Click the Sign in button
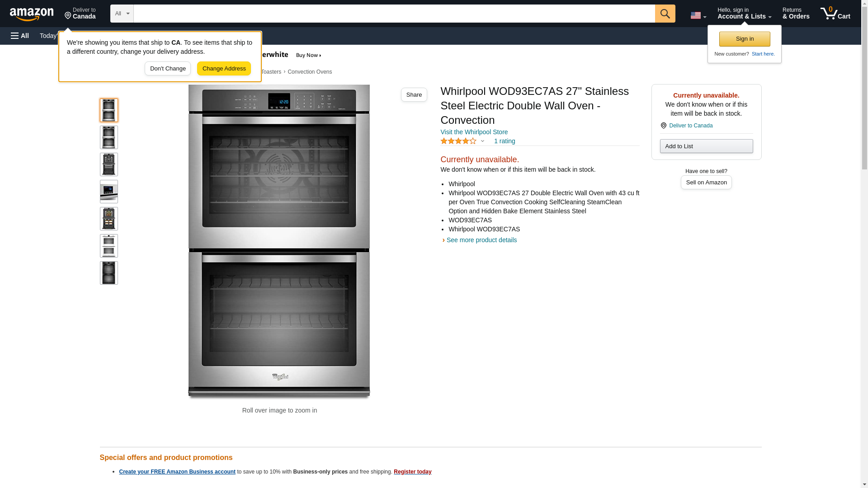Viewport: 868px width, 488px height. pos(745,39)
